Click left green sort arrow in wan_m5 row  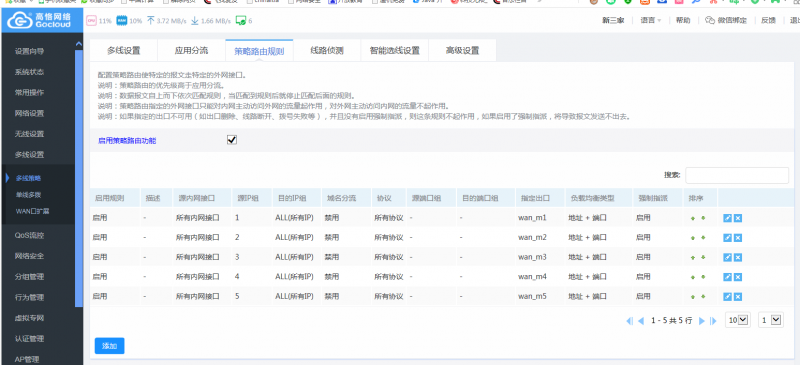(693, 297)
